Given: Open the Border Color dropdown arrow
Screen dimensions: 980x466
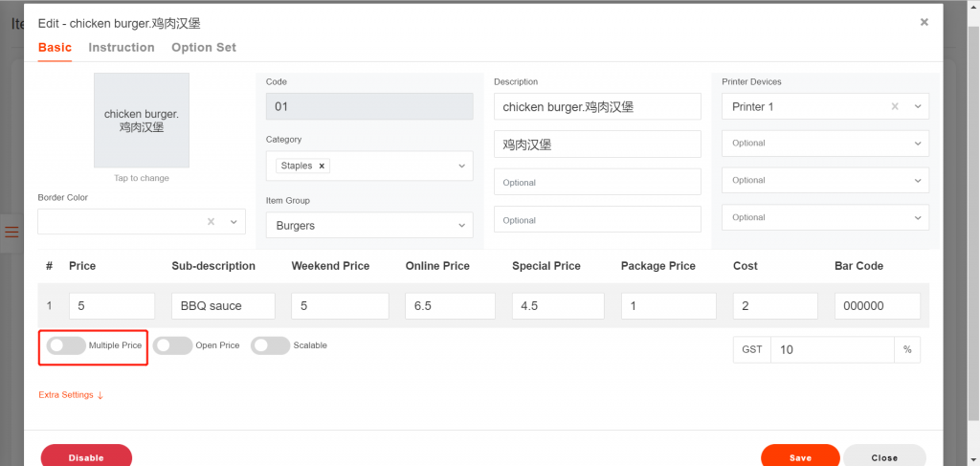Looking at the screenshot, I should [x=234, y=222].
